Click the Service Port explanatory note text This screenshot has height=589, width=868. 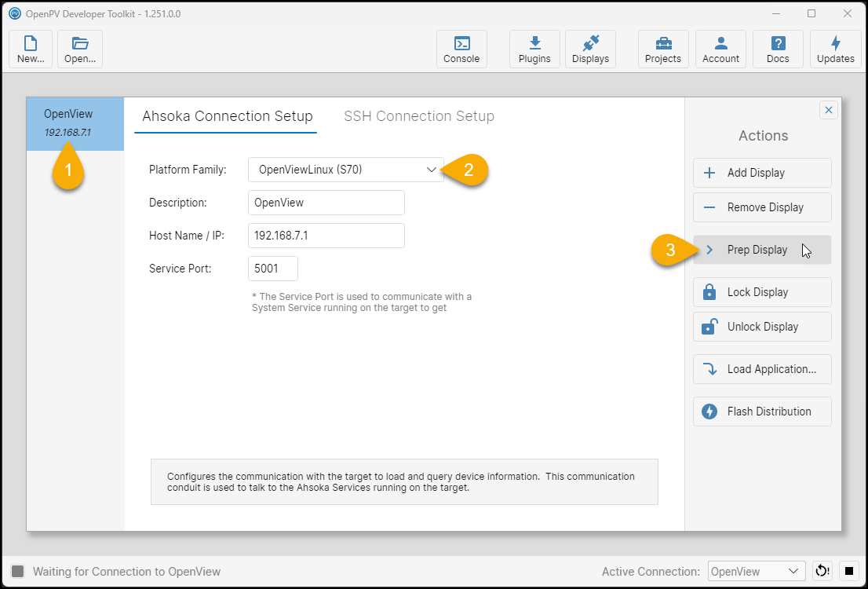[362, 302]
